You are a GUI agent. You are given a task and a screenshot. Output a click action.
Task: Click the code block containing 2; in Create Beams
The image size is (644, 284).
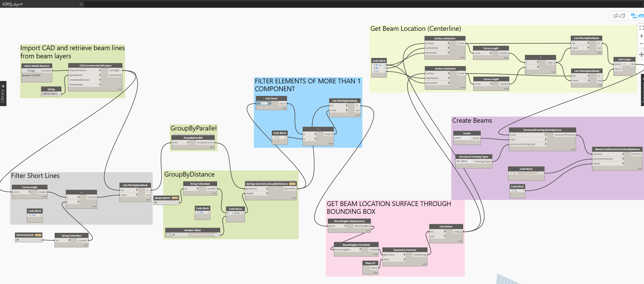pos(518,191)
